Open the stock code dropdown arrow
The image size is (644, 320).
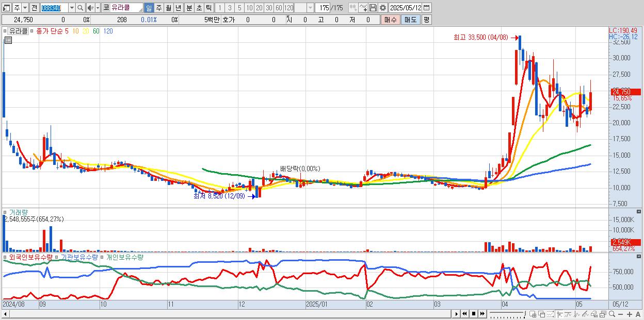coord(72,8)
